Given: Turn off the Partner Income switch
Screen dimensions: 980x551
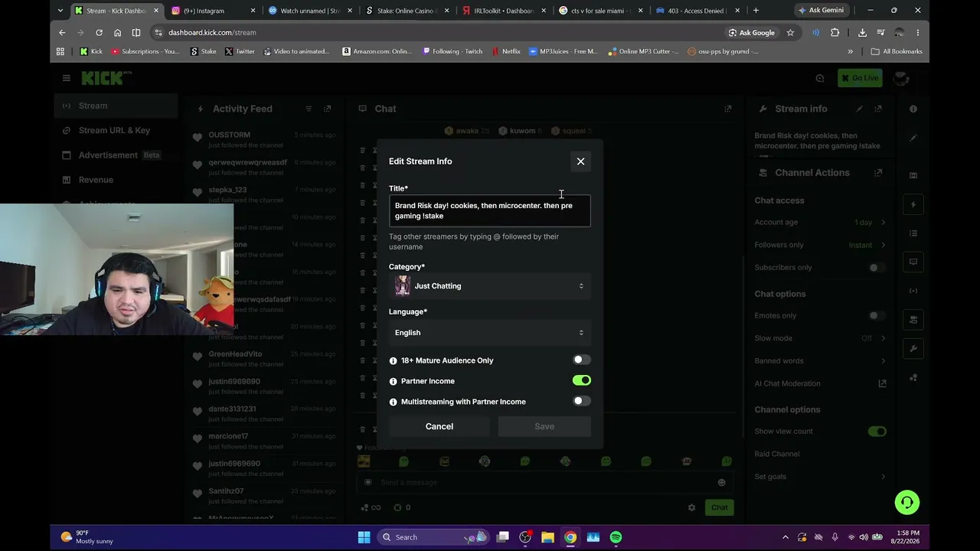Looking at the screenshot, I should click(x=581, y=380).
